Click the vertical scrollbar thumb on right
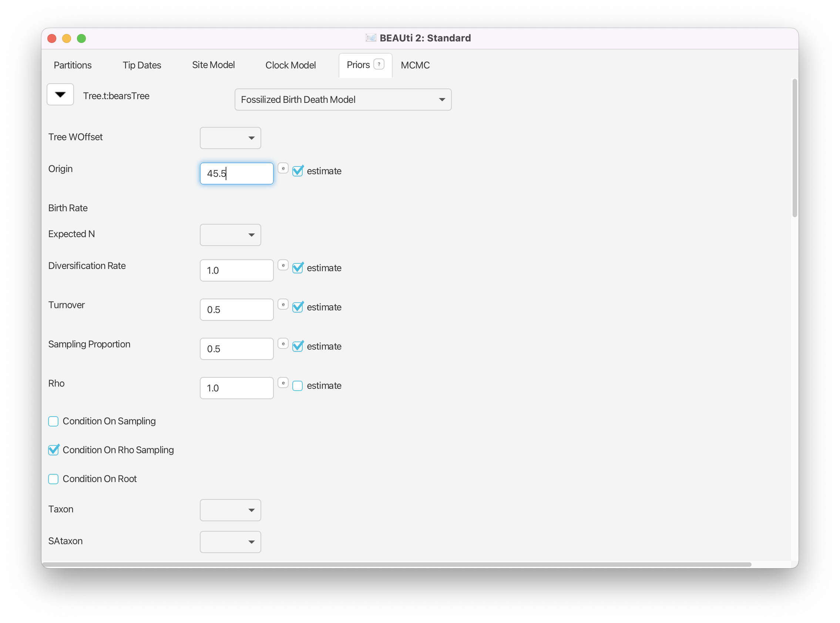 point(795,148)
